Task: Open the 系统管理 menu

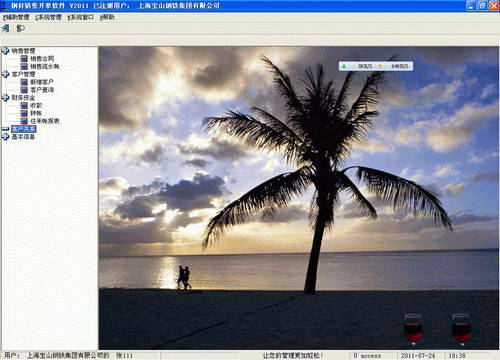Action: pyautogui.click(x=48, y=17)
